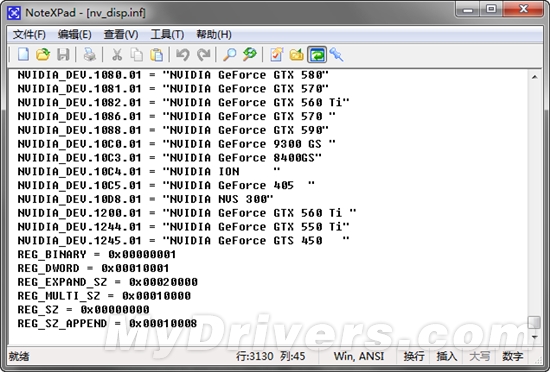Open the 编辑(E) menu

(75, 34)
